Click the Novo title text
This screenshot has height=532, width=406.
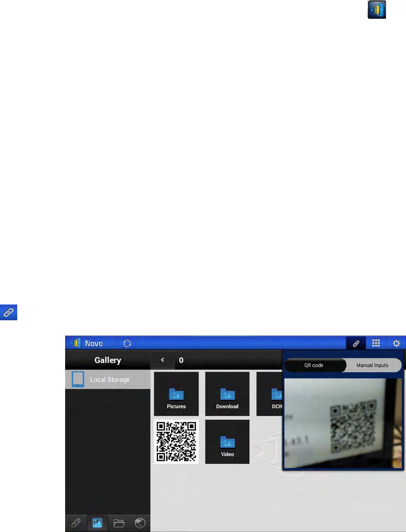tap(94, 343)
